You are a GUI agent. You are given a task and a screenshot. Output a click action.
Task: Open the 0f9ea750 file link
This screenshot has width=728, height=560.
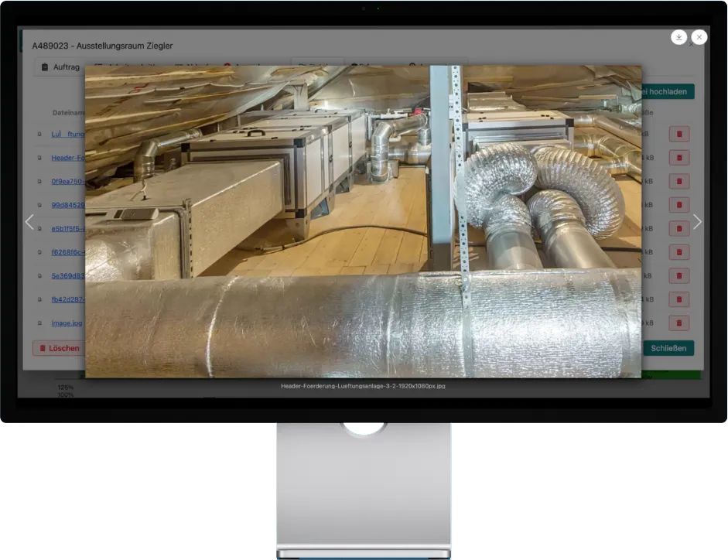tap(67, 181)
